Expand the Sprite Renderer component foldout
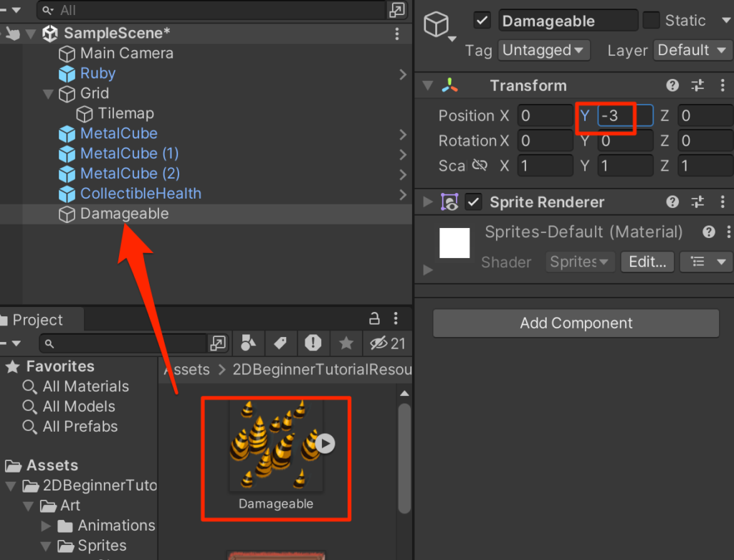Viewport: 734px width, 560px height. point(427,201)
